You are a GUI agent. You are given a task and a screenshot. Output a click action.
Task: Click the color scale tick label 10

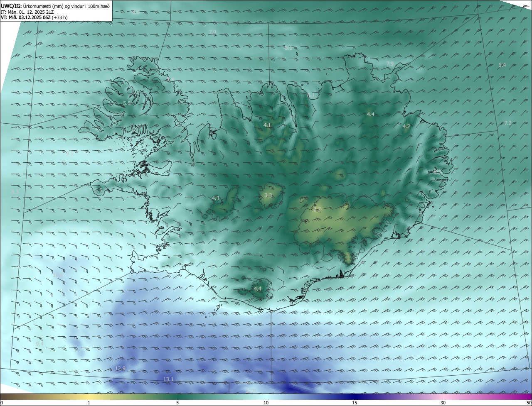(266, 403)
